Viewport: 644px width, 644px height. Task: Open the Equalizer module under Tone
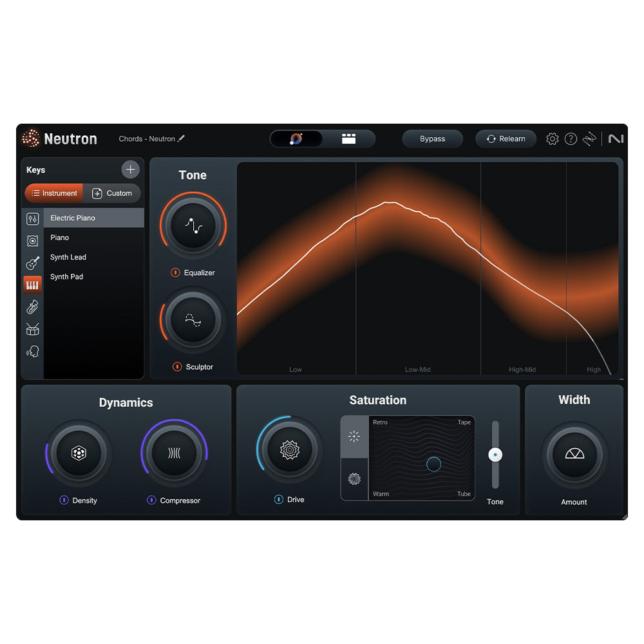coord(193,226)
